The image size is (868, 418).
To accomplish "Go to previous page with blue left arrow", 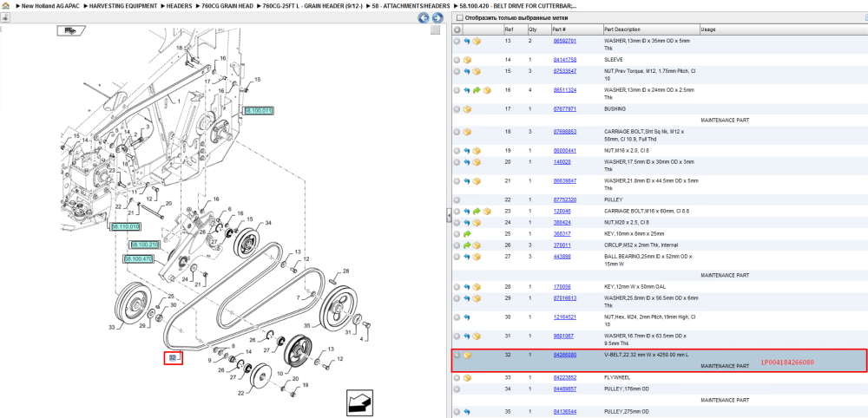I will (424, 17).
